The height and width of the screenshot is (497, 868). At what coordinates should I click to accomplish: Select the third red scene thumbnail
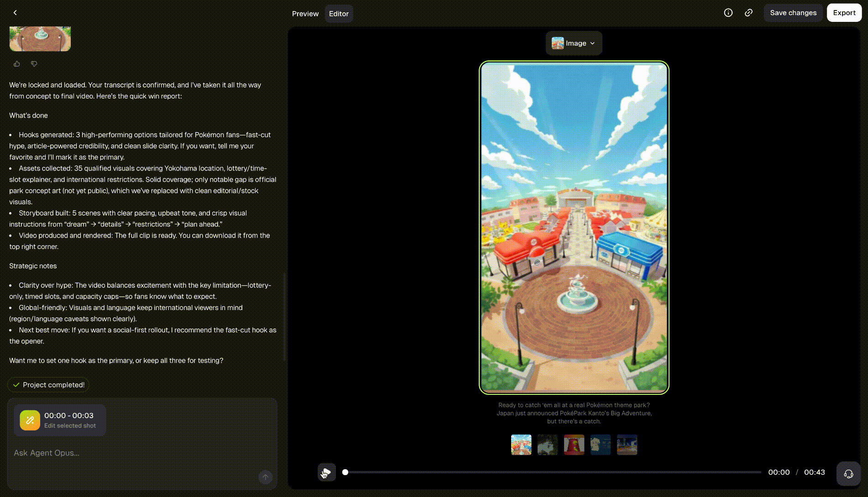[x=574, y=445]
